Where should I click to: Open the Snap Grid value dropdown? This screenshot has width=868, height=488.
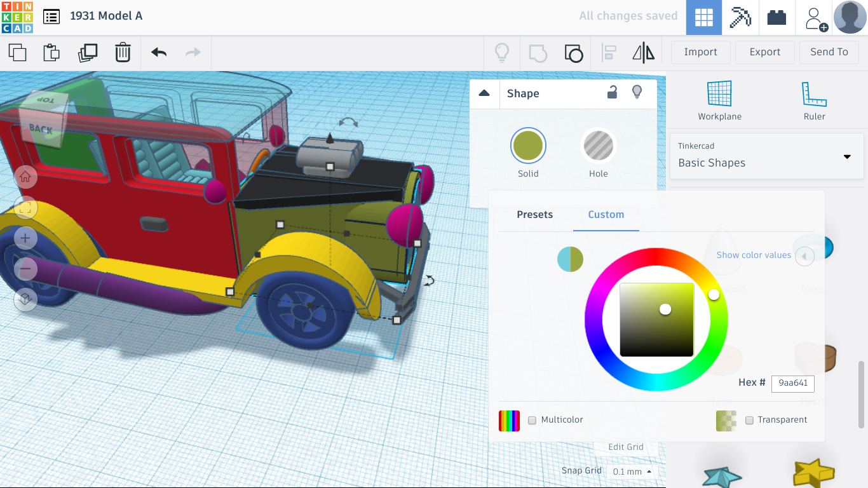pyautogui.click(x=631, y=471)
